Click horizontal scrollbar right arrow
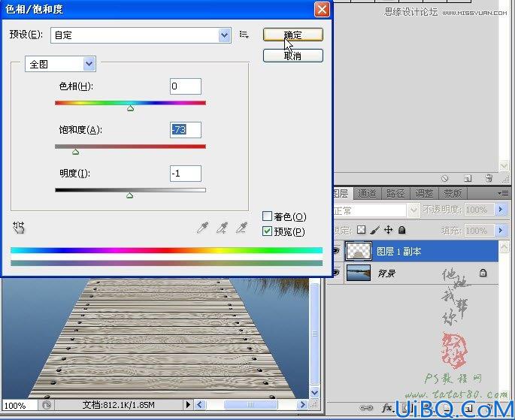Viewport: 515px width, 420px height. tap(302, 404)
